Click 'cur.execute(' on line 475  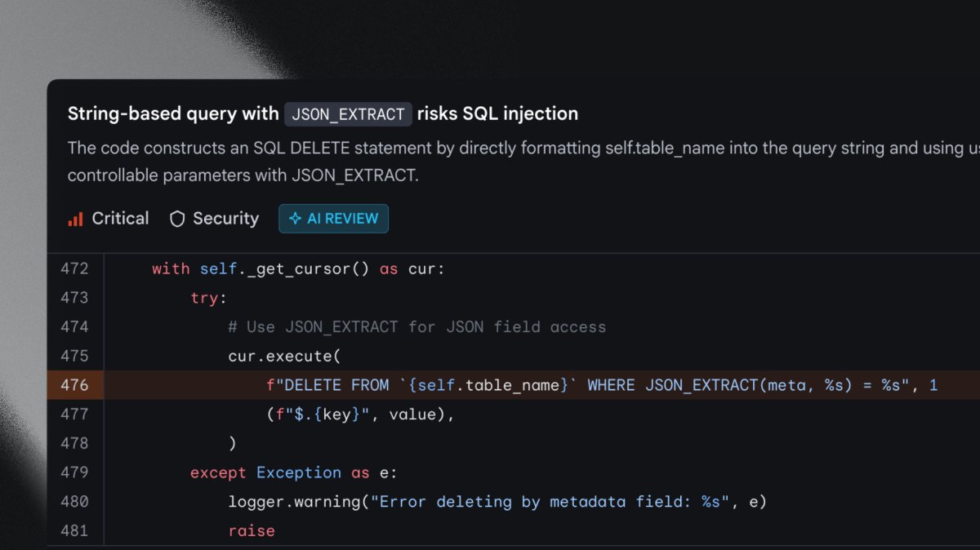(284, 356)
